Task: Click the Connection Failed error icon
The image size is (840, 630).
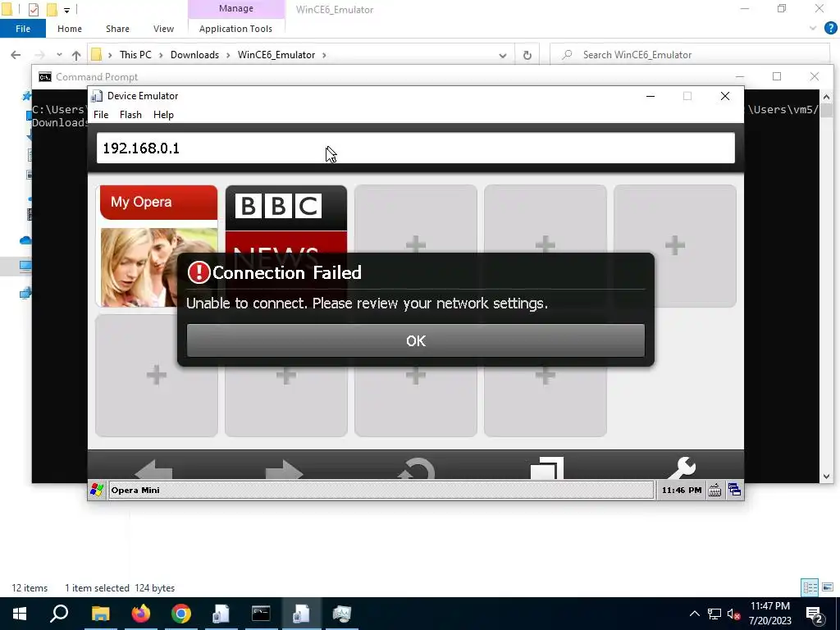Action: pos(199,272)
